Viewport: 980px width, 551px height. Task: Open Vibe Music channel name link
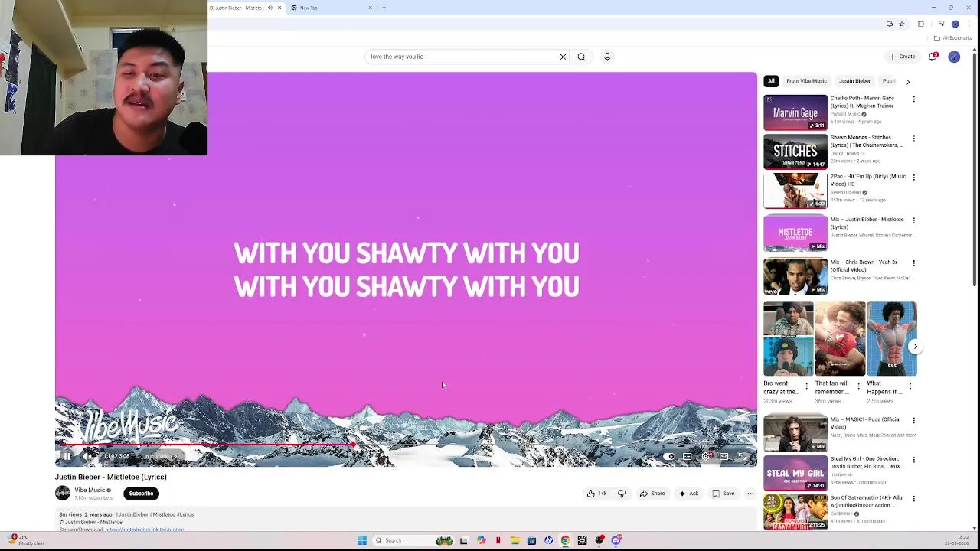(90, 490)
